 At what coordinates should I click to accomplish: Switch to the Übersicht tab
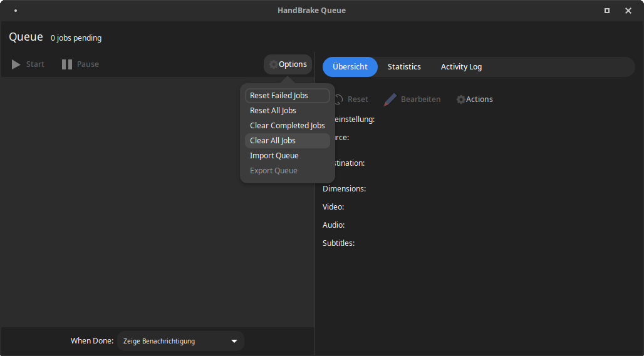coord(350,67)
